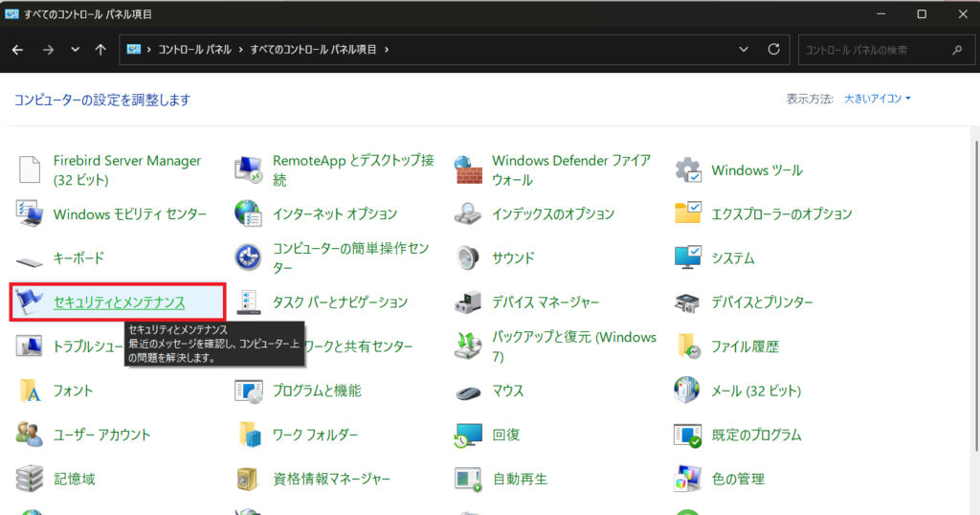The width and height of the screenshot is (980, 515).
Task: Open the システム text link
Action: (733, 258)
